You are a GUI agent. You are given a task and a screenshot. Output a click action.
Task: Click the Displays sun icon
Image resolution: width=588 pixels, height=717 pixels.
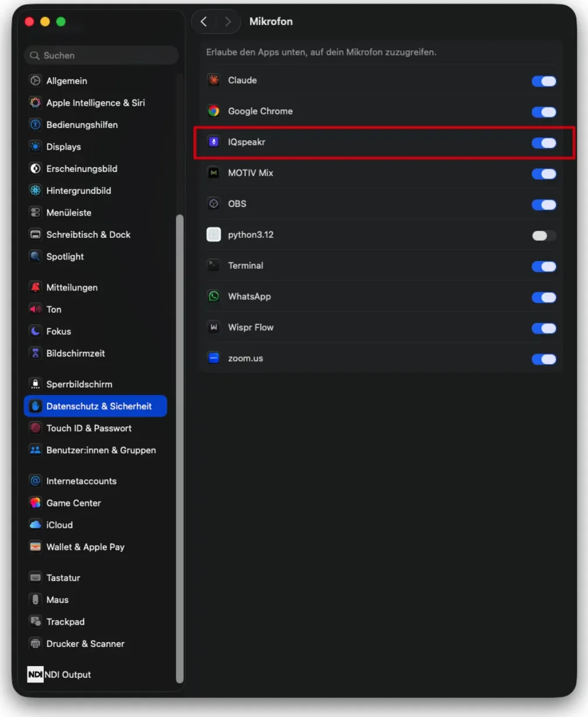pyautogui.click(x=36, y=147)
